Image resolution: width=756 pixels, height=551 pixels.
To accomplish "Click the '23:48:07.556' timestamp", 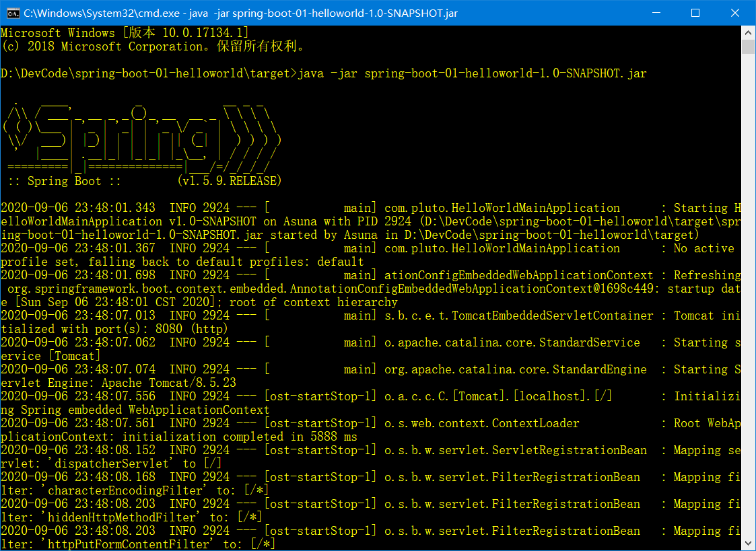I will point(115,396).
